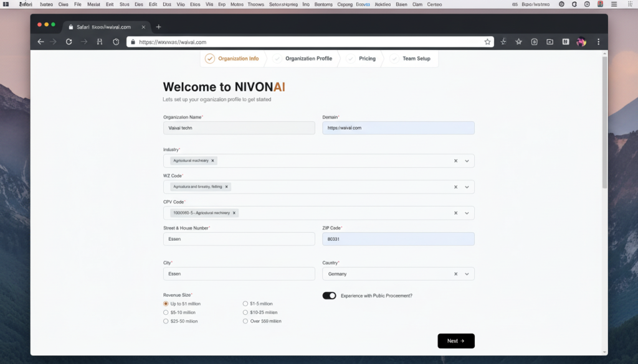638x364 pixels.
Task: Go to the Pricing step tab
Action: (366, 58)
